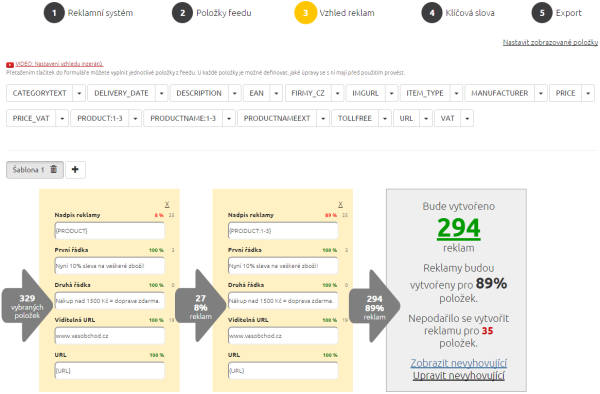This screenshot has height=394, width=600.
Task: Click the EAN feed button
Action: coord(256,93)
